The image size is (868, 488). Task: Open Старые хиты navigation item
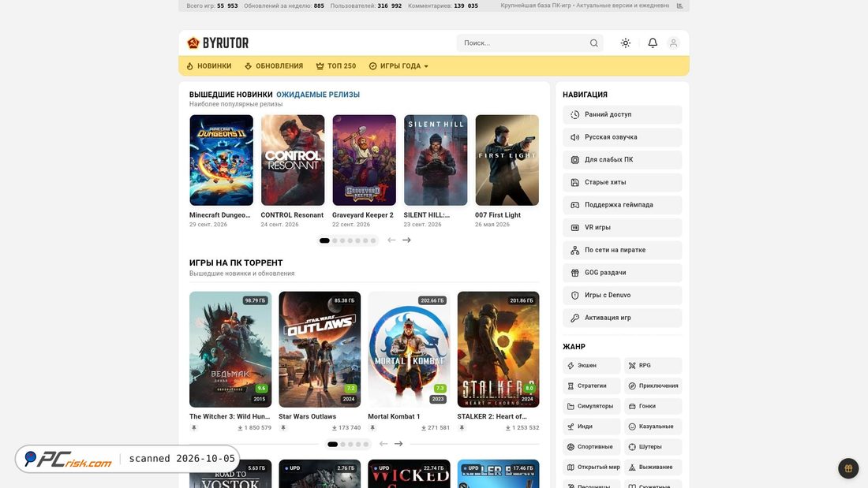click(623, 183)
